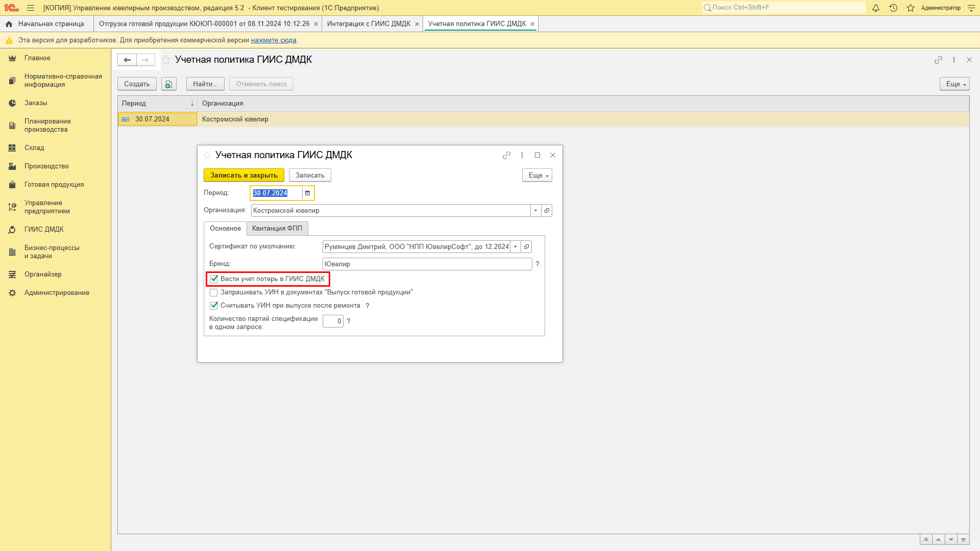Switch to Интеграция с ГИИС ДМДК tab

(369, 24)
